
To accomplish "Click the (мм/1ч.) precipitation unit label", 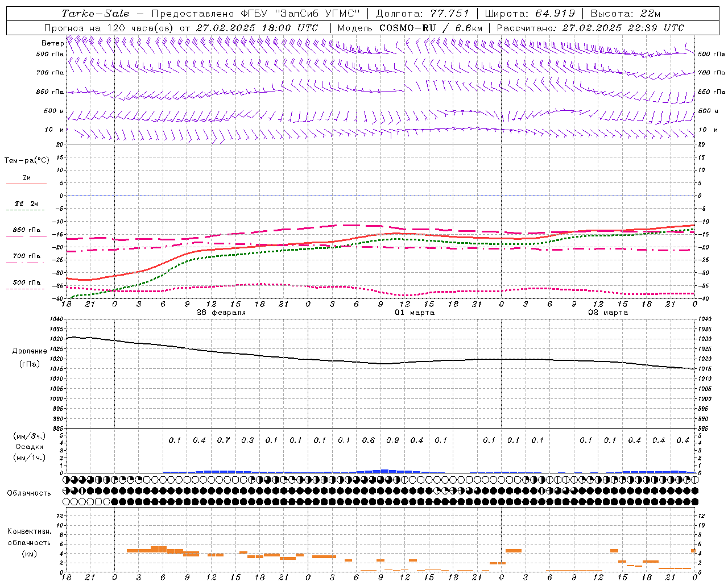I will click(30, 458).
